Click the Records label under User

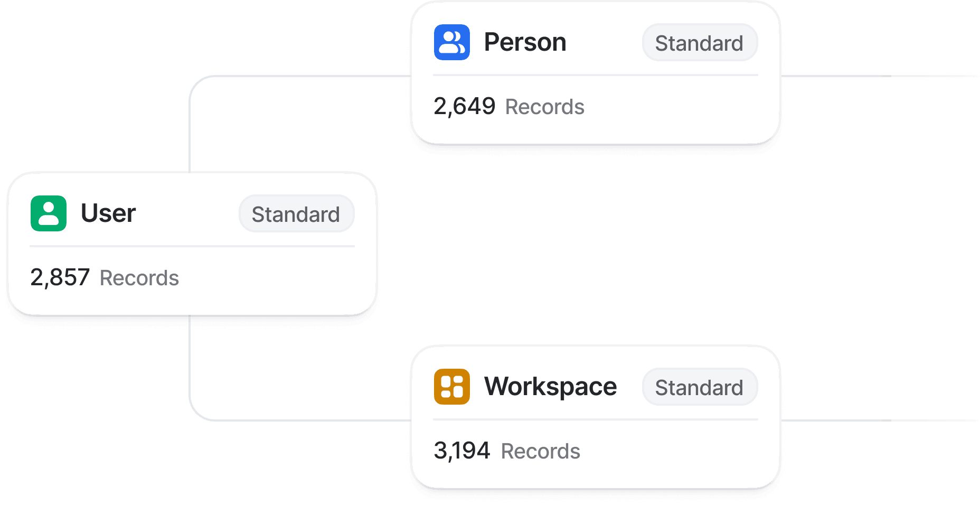coord(139,278)
